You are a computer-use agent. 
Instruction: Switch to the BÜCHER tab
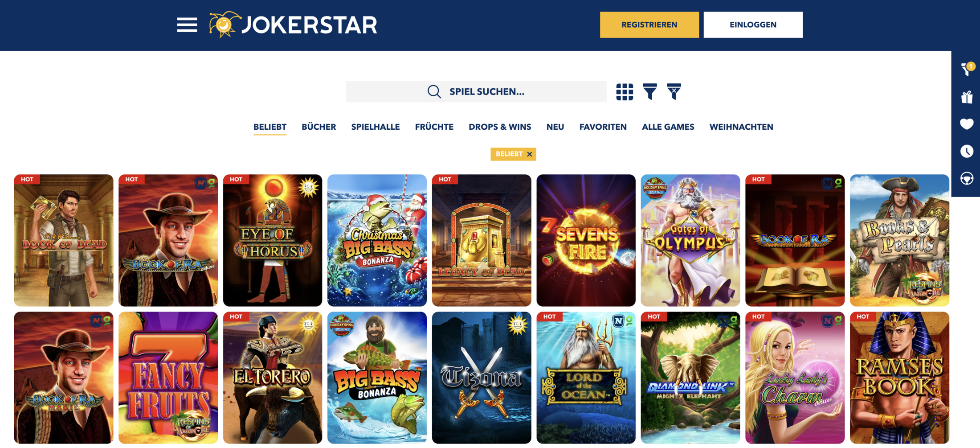[318, 127]
